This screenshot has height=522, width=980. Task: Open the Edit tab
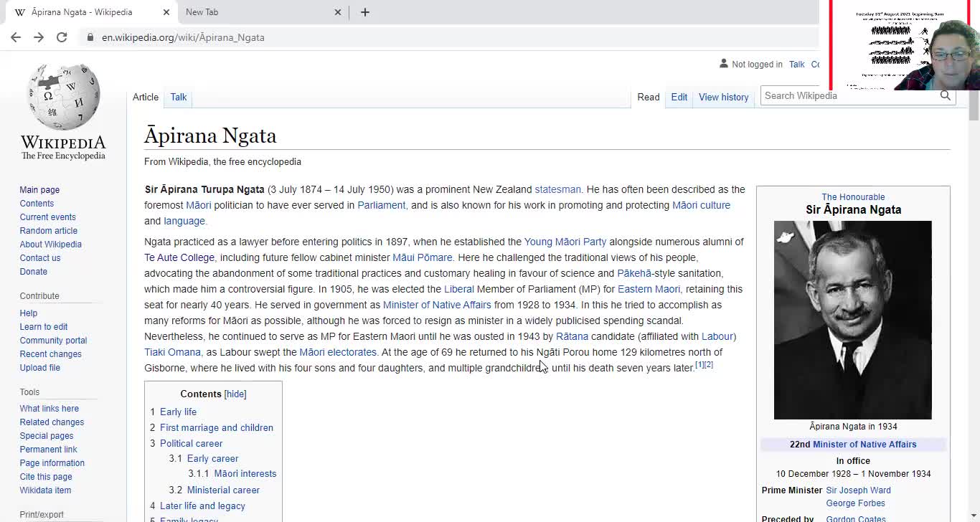679,97
